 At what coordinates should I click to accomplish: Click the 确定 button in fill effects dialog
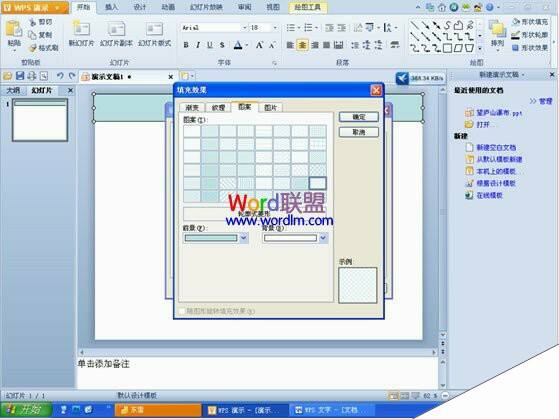pos(359,117)
